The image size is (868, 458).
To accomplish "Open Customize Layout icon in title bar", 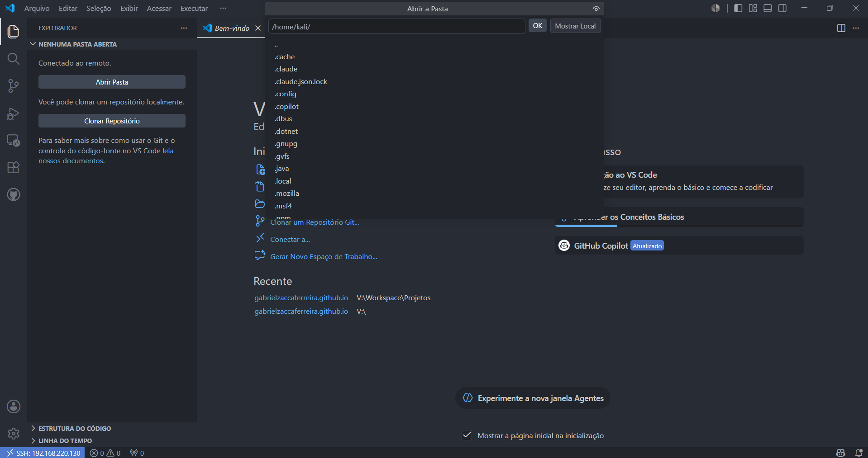I will click(753, 8).
